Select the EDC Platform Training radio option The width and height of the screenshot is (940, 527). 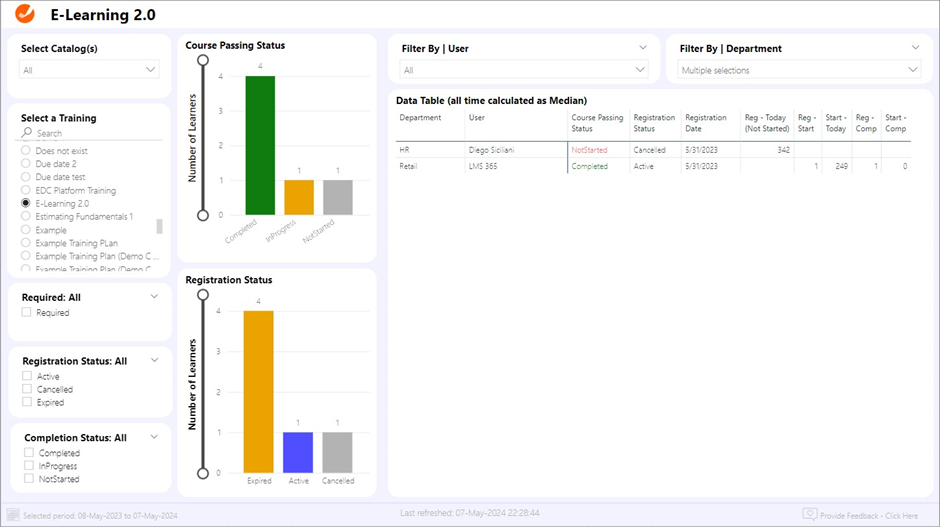pos(26,190)
